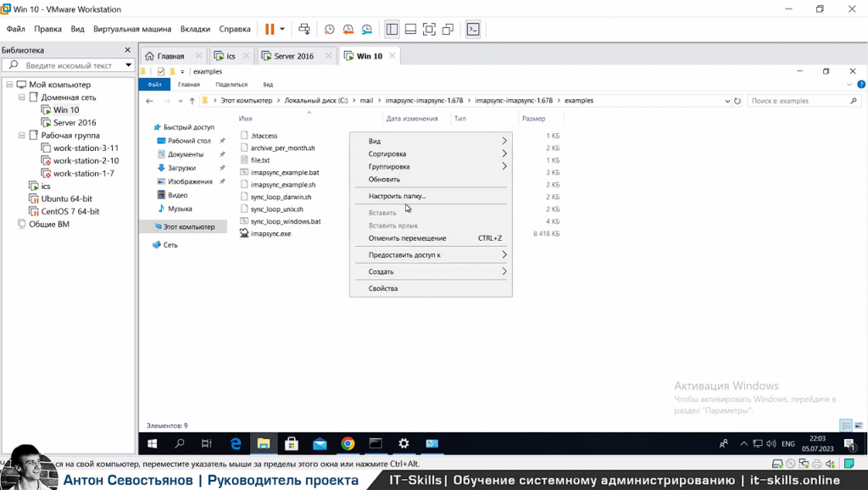Image resolution: width=868 pixels, height=490 pixels.
Task: Launch Microsoft Edge from the taskbar
Action: tap(236, 443)
